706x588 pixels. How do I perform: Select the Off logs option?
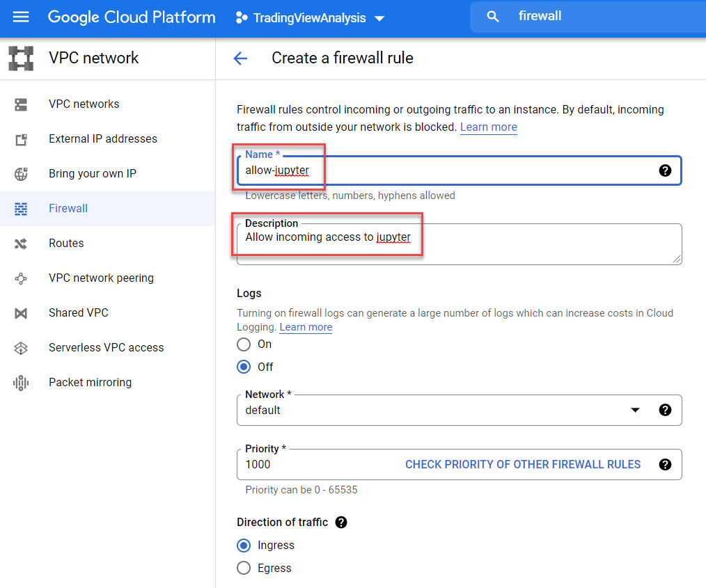click(244, 367)
